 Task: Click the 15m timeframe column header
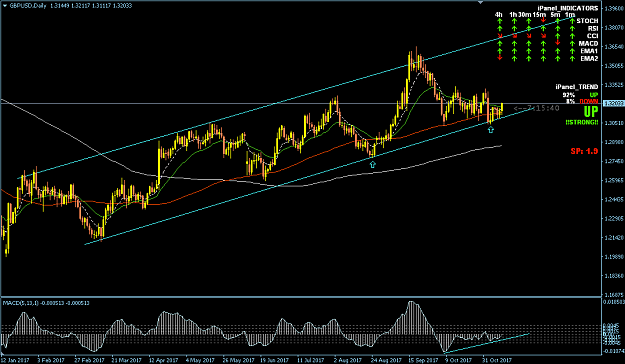[539, 15]
